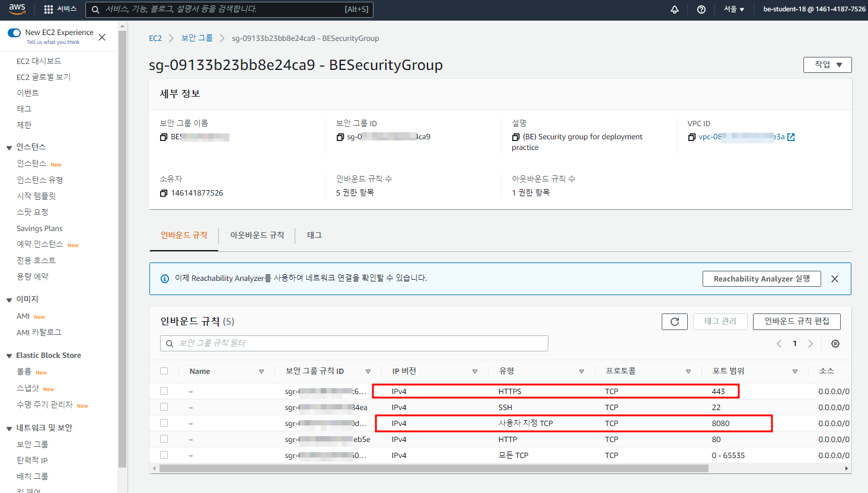Screen dimensions: 868x493
Task: Open 수명 주기 관리자 in sidebar
Action: [44, 405]
